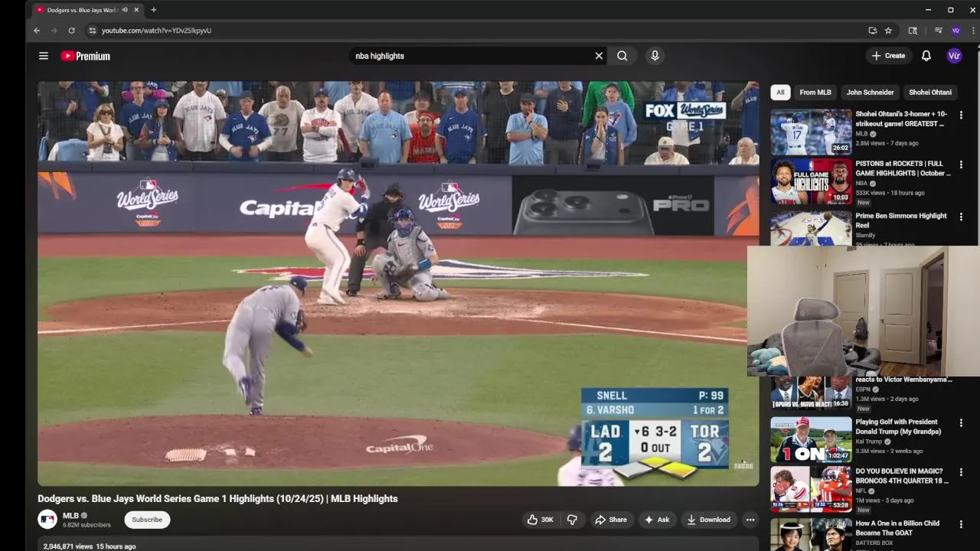
Task: Click the BATTERS BOX channel name
Action: point(874,543)
